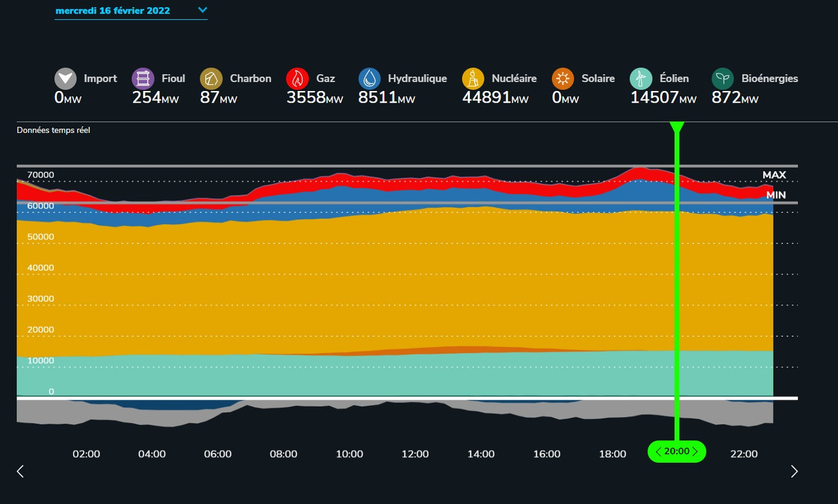Click the Solaire label text
Image resolution: width=838 pixels, height=504 pixels.
coord(598,79)
